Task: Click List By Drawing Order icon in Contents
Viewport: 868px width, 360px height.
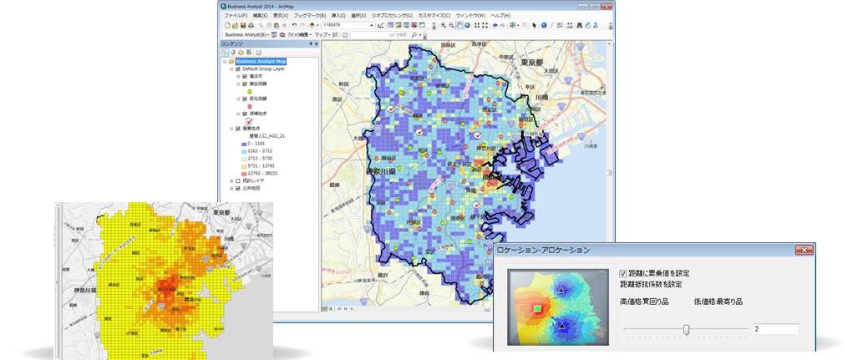Action: pyautogui.click(x=226, y=52)
